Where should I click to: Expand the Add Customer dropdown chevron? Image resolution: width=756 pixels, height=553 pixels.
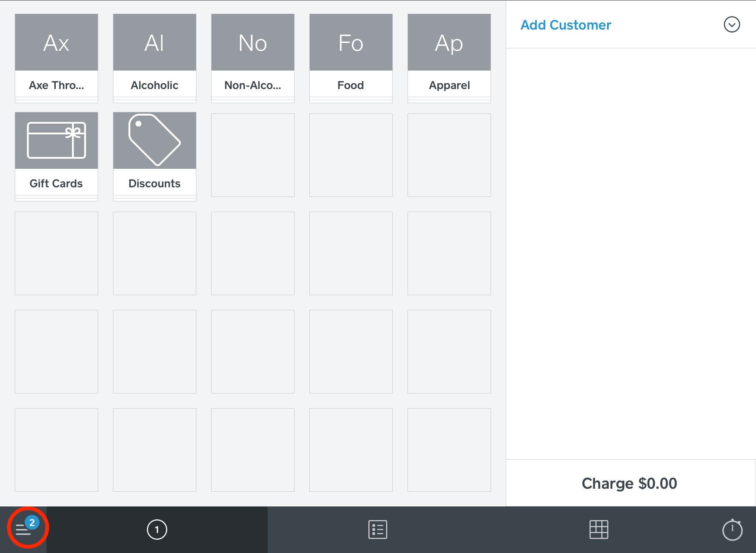[x=732, y=25]
